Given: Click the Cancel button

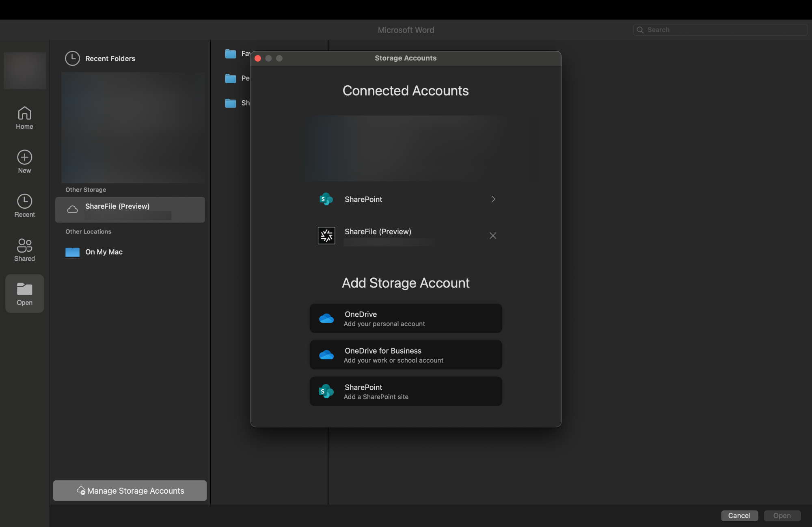Looking at the screenshot, I should click(739, 516).
